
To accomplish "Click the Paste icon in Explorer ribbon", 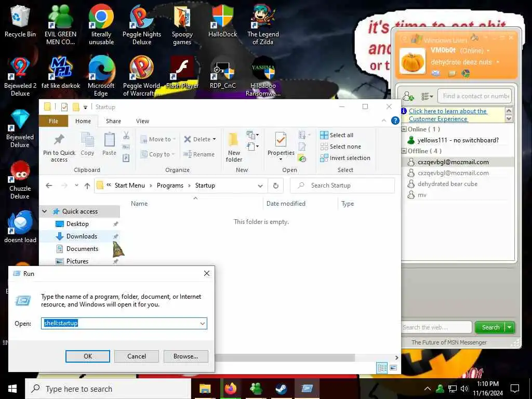I will 109,144.
